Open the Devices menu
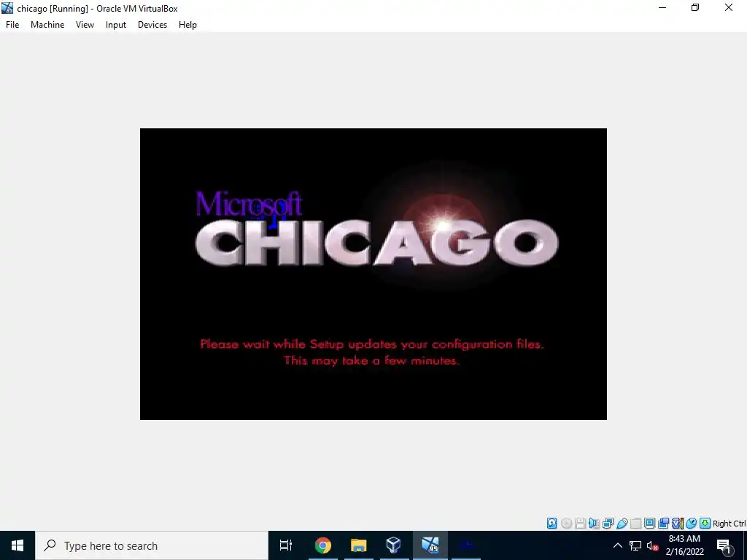Screen dimensions: 747x560 pos(152,25)
